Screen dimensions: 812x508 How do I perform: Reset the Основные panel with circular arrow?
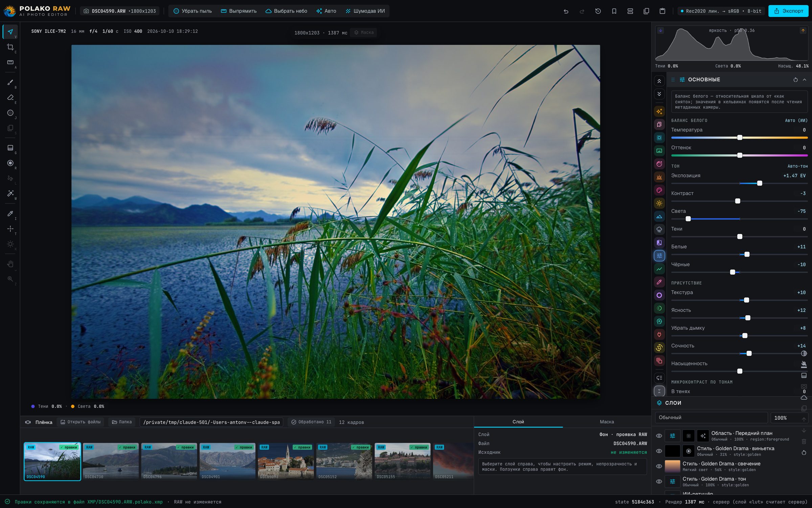tap(795, 80)
